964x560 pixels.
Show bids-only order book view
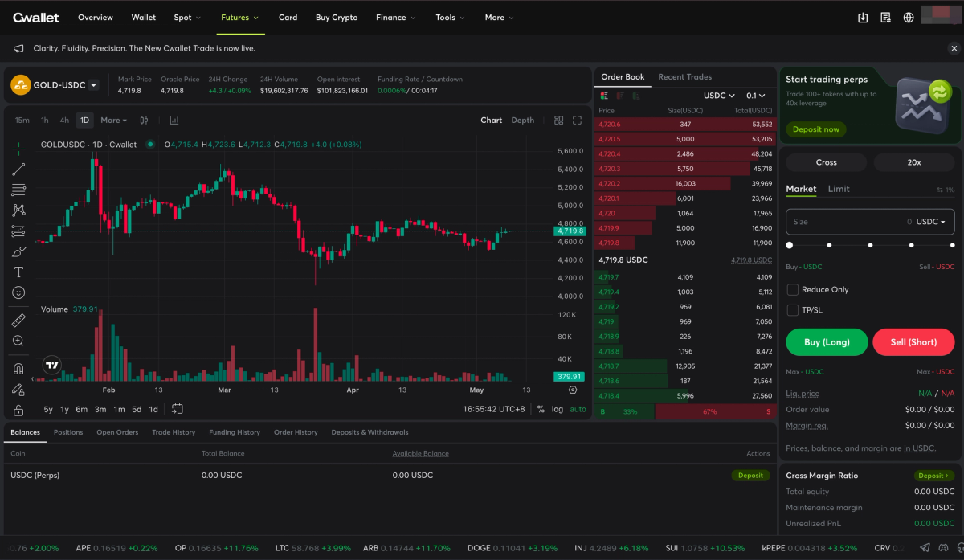coord(635,96)
